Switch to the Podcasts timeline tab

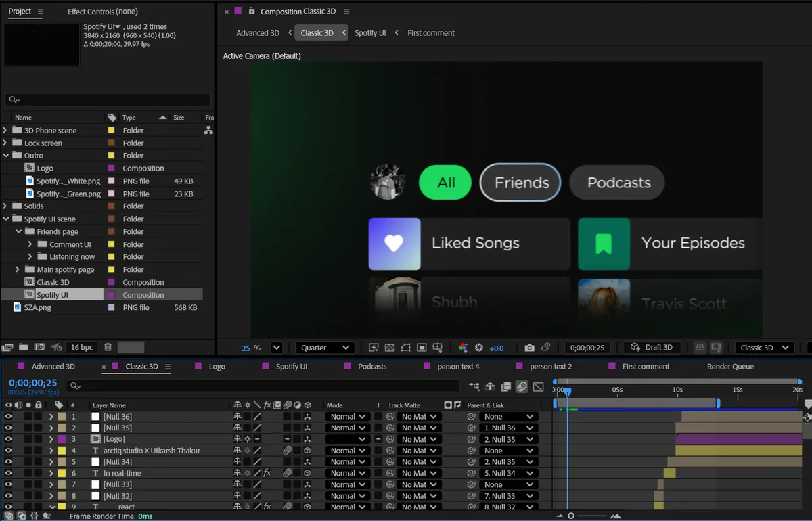click(372, 366)
